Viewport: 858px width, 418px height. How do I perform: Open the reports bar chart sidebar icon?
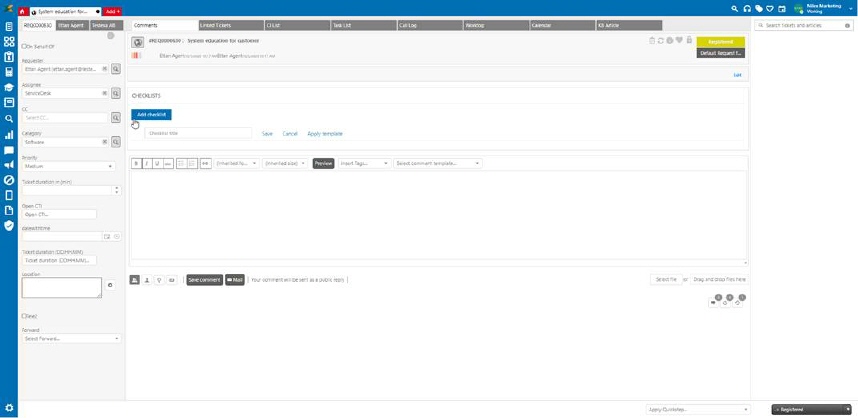[x=9, y=134]
